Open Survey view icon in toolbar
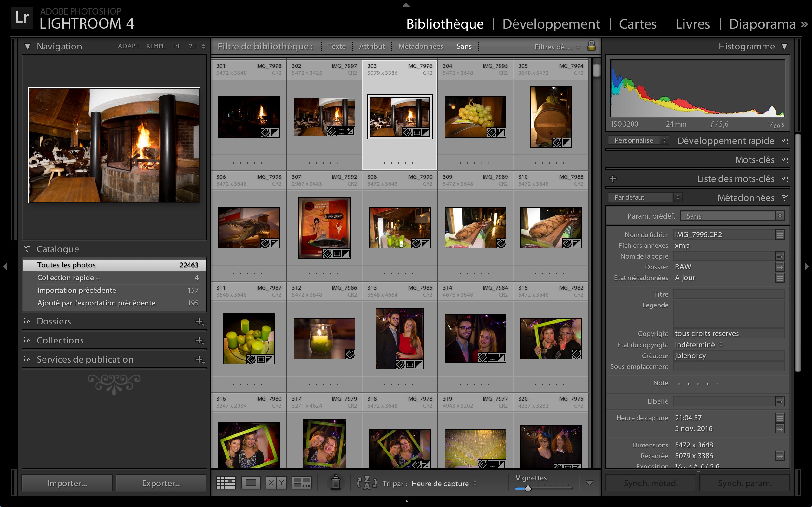 (x=302, y=483)
